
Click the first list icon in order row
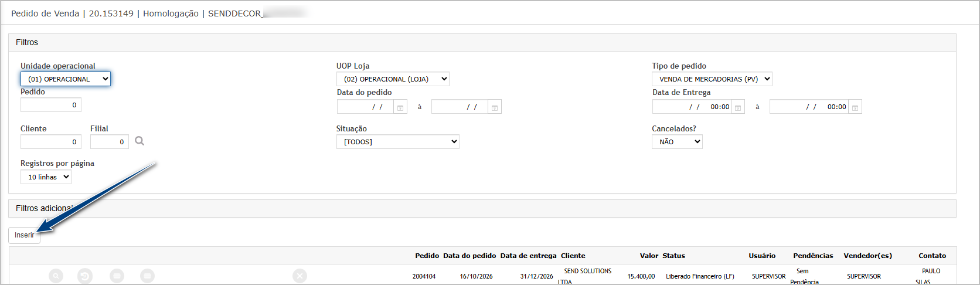(117, 276)
